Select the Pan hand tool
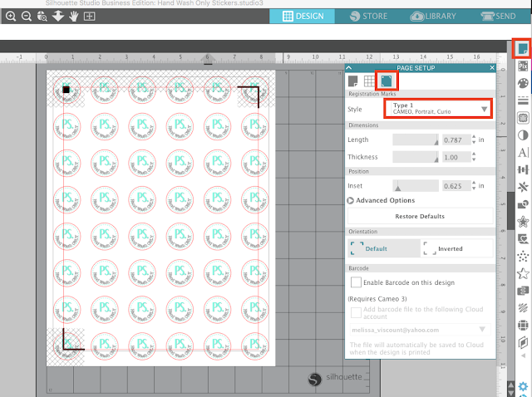Screen dimensions: 532x397 (x=74, y=16)
